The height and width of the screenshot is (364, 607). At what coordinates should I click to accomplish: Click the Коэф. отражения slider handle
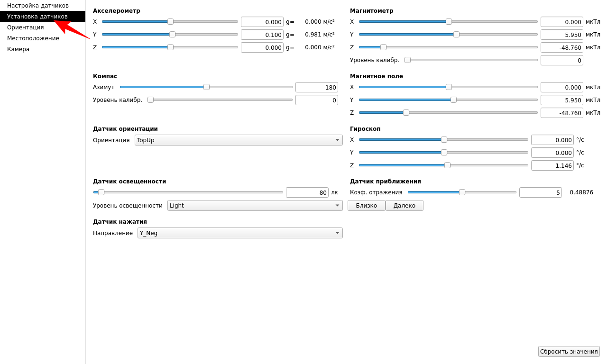[x=462, y=192]
